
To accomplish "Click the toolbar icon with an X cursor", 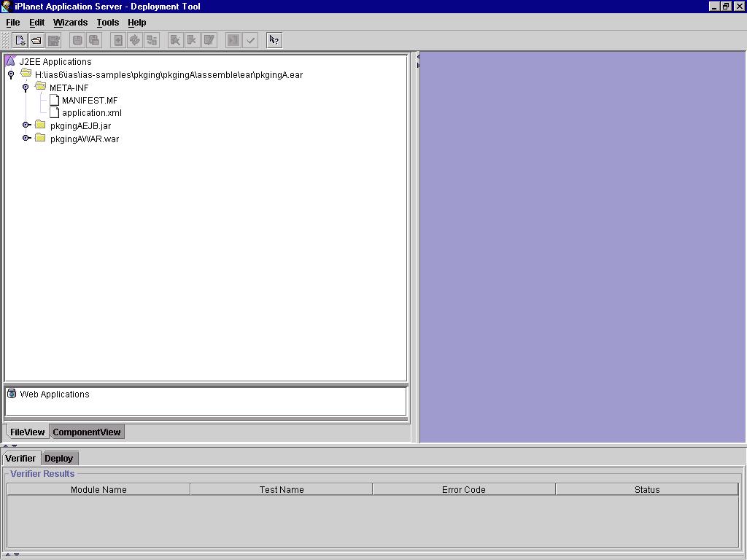I will tap(192, 41).
